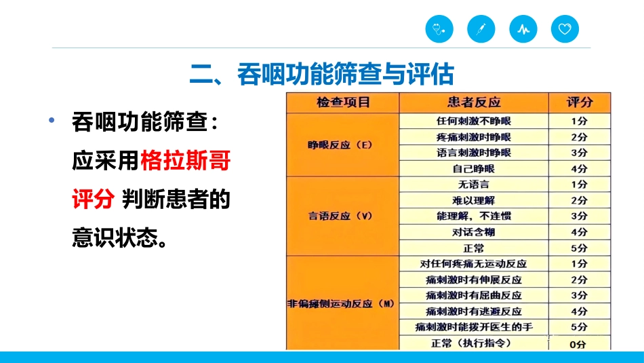Click the cell 痛刺激时有伸展反应
644x363 pixels.
point(474,280)
